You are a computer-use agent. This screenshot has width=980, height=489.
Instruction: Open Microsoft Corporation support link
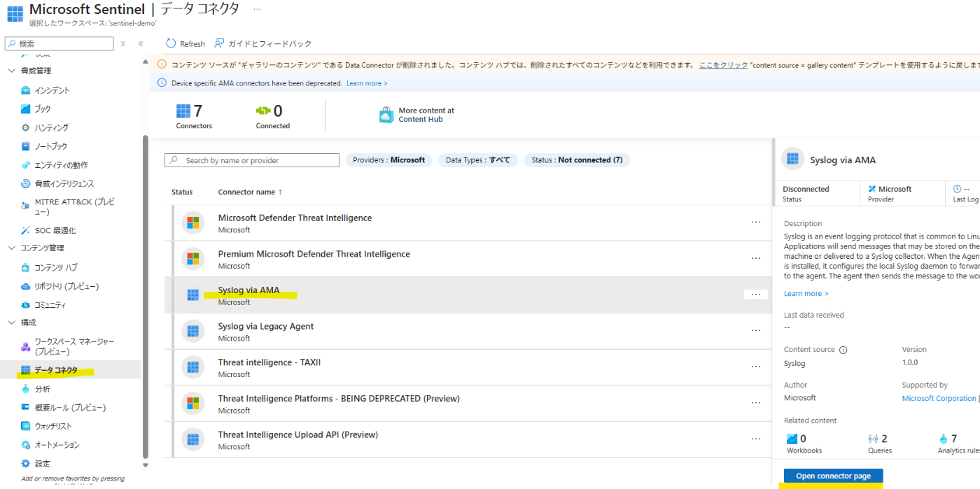(939, 398)
